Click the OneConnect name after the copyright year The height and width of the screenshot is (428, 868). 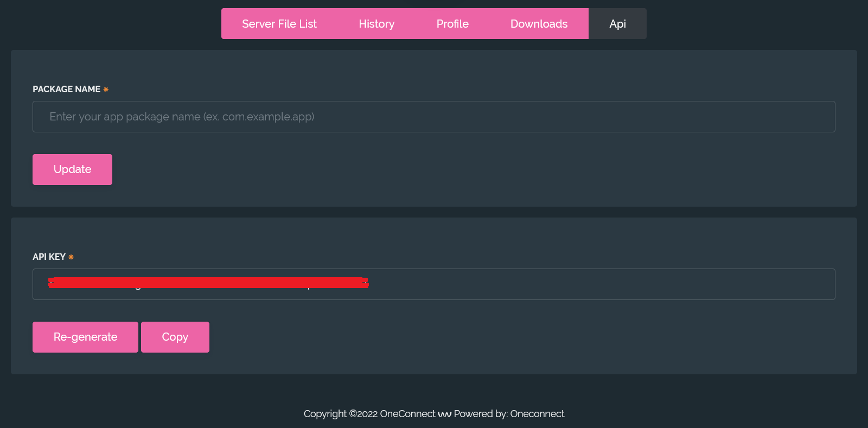[x=407, y=414]
